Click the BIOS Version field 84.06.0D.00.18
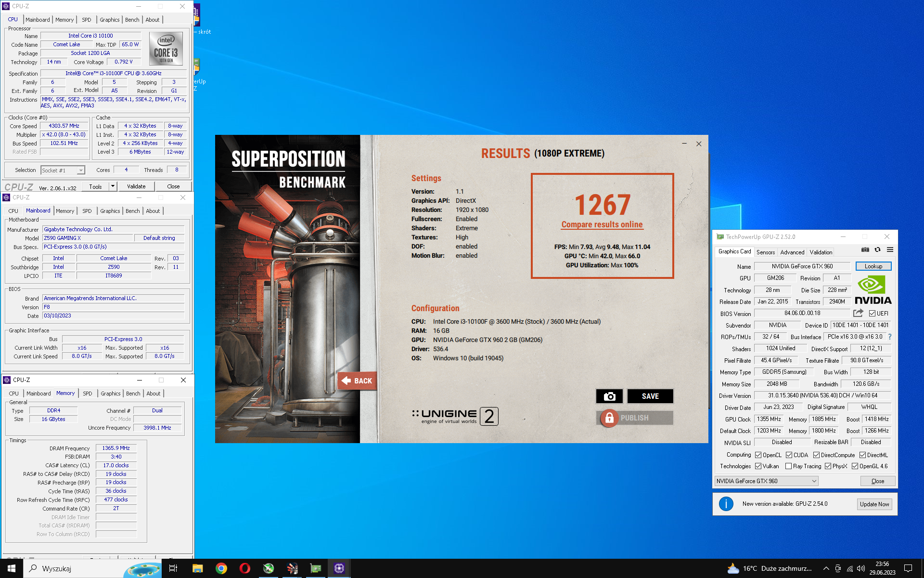The width and height of the screenshot is (924, 578). (802, 313)
